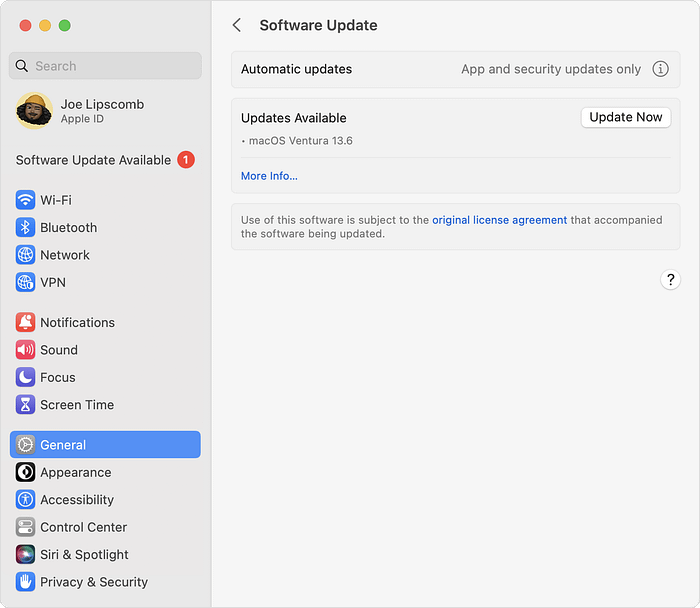Select the Network label in sidebar

point(65,255)
